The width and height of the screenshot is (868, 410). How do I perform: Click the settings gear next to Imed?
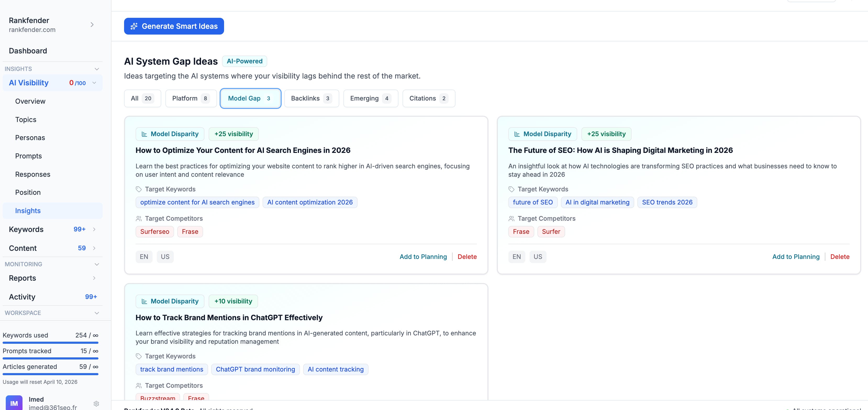pos(96,403)
